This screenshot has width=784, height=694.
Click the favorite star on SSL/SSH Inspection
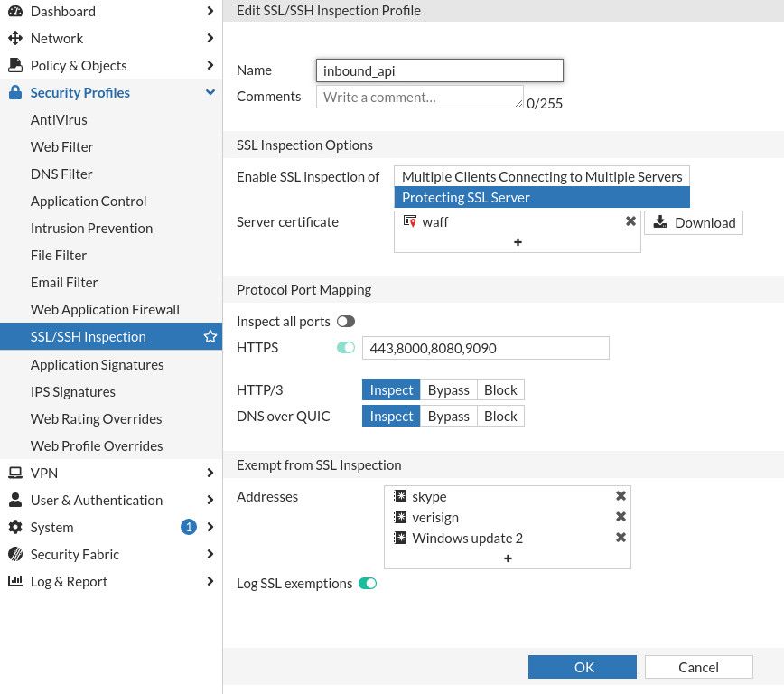(x=210, y=337)
